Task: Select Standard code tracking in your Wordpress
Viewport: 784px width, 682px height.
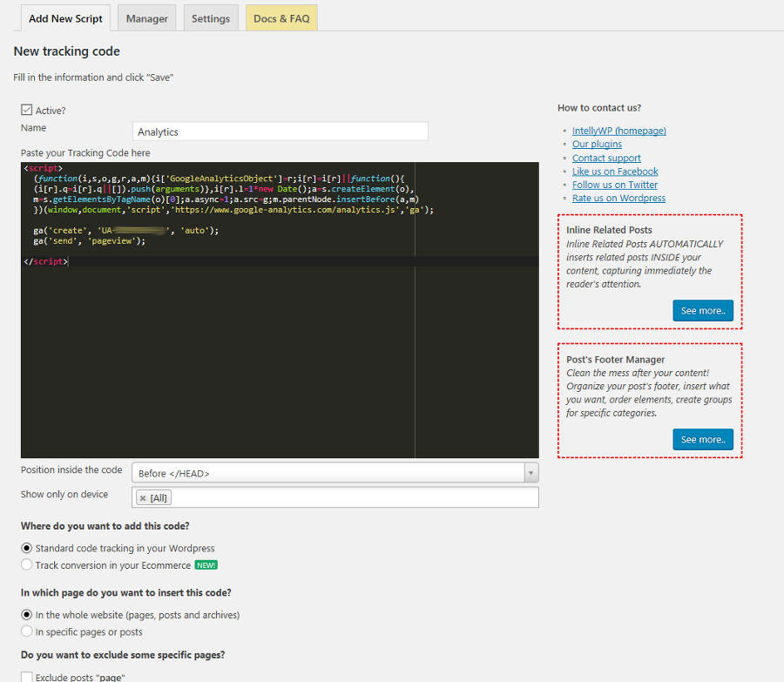Action: pos(26,548)
